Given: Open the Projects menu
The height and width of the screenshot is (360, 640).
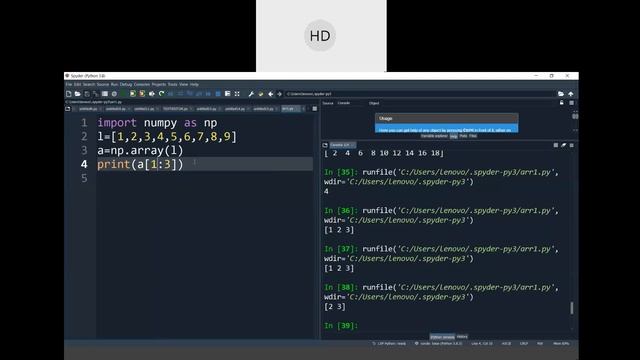Looking at the screenshot, I should click(159, 84).
